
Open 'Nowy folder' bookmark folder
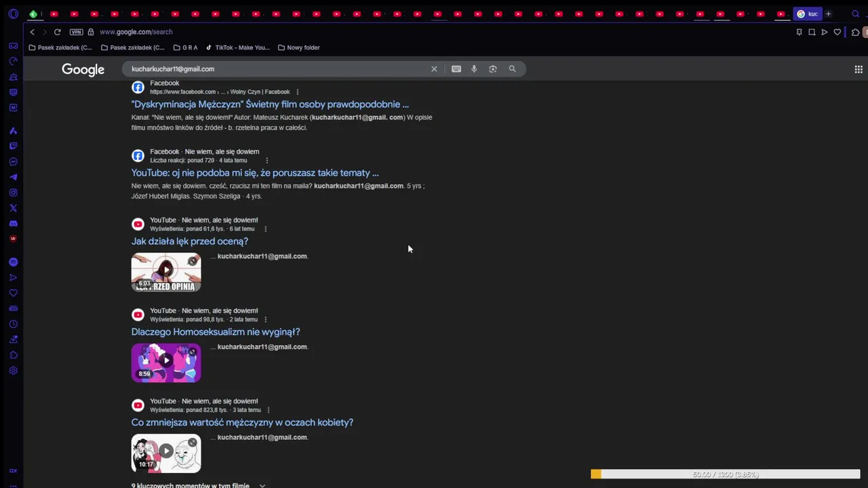pyautogui.click(x=298, y=47)
